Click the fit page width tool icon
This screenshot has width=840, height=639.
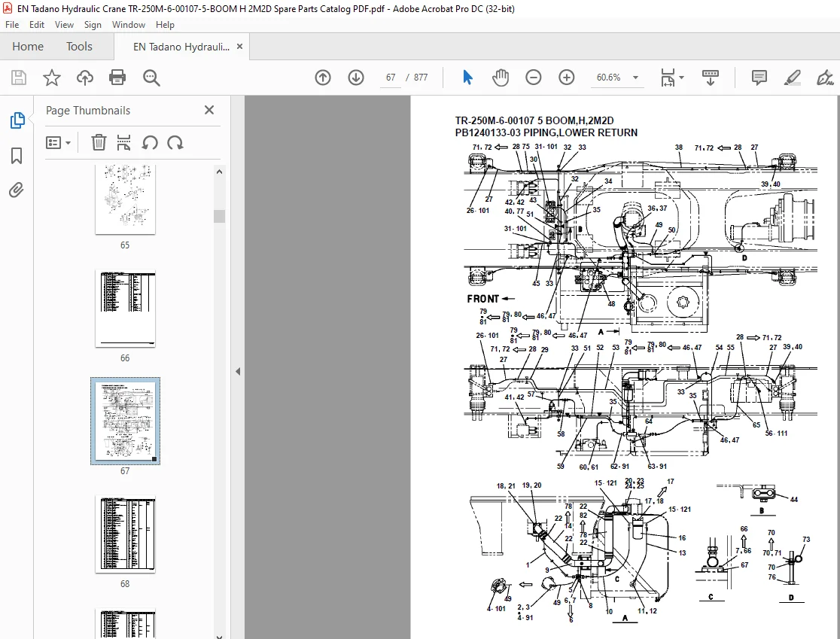tap(668, 78)
